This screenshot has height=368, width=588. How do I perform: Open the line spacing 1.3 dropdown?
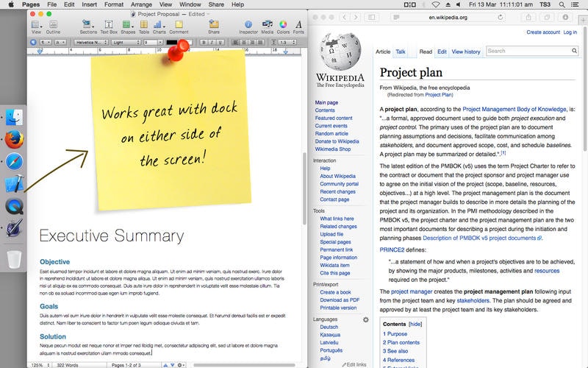click(x=287, y=43)
